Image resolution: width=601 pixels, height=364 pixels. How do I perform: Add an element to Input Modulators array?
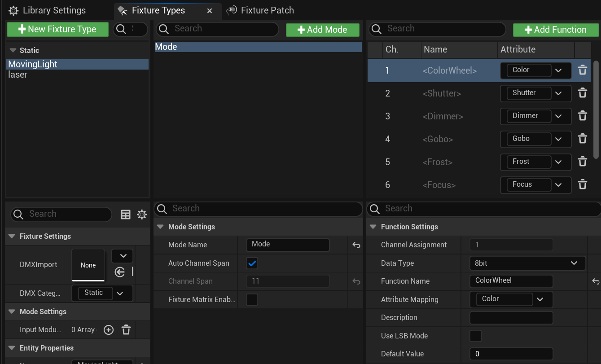(x=109, y=330)
